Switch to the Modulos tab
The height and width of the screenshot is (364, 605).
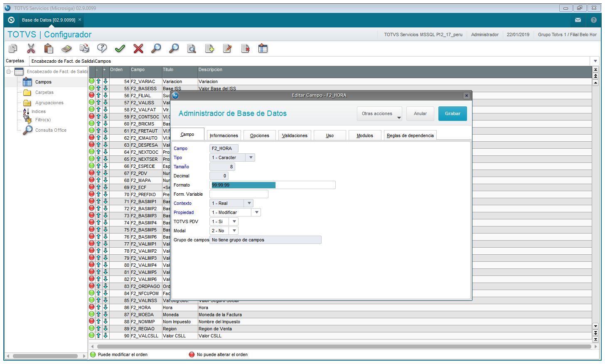pos(365,135)
